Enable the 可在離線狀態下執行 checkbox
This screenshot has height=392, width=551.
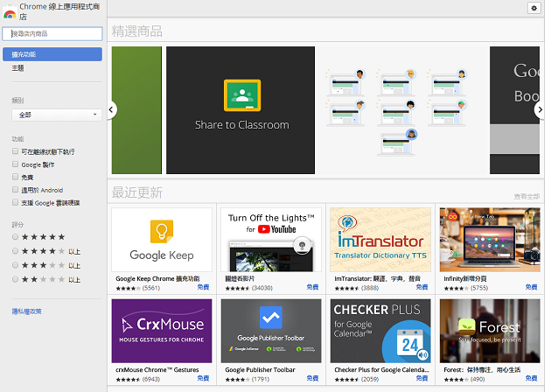[x=16, y=151]
